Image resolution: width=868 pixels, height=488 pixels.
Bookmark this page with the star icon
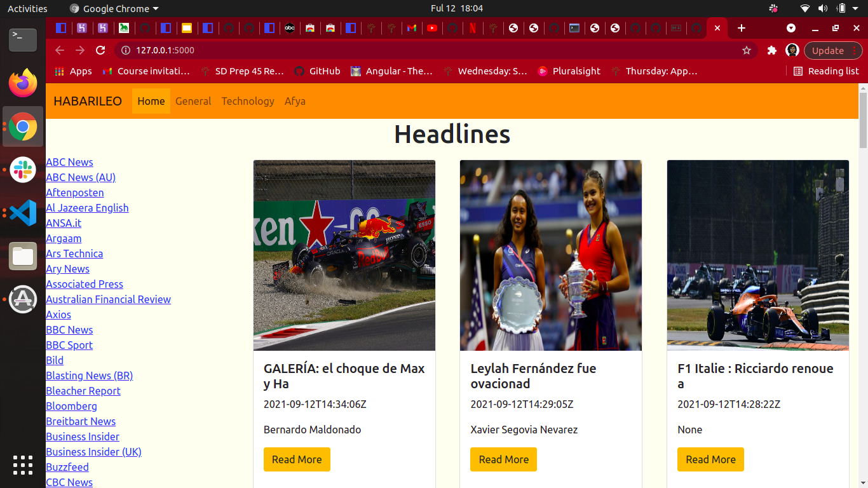747,50
